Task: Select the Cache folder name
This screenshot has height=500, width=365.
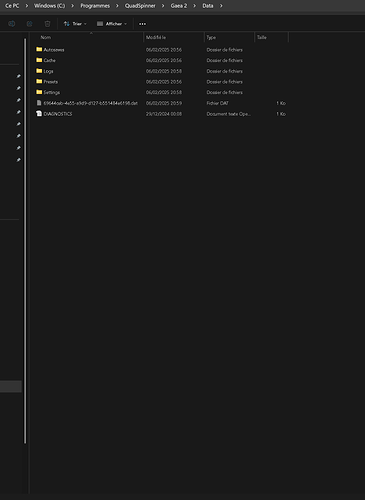Action: point(50,60)
